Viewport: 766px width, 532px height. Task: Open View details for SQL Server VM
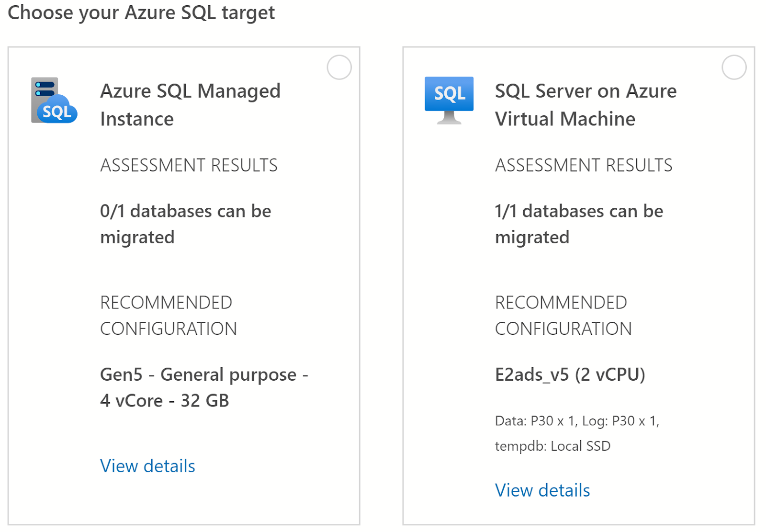pos(542,490)
